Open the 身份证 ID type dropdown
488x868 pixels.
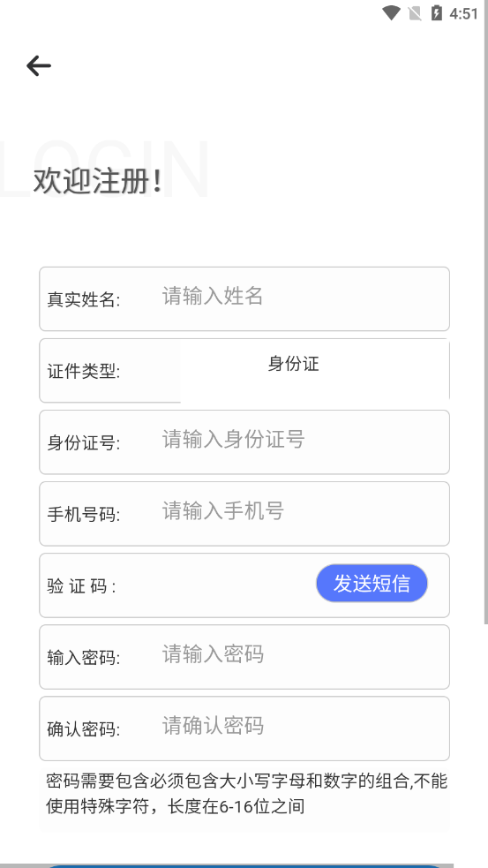pyautogui.click(x=315, y=370)
